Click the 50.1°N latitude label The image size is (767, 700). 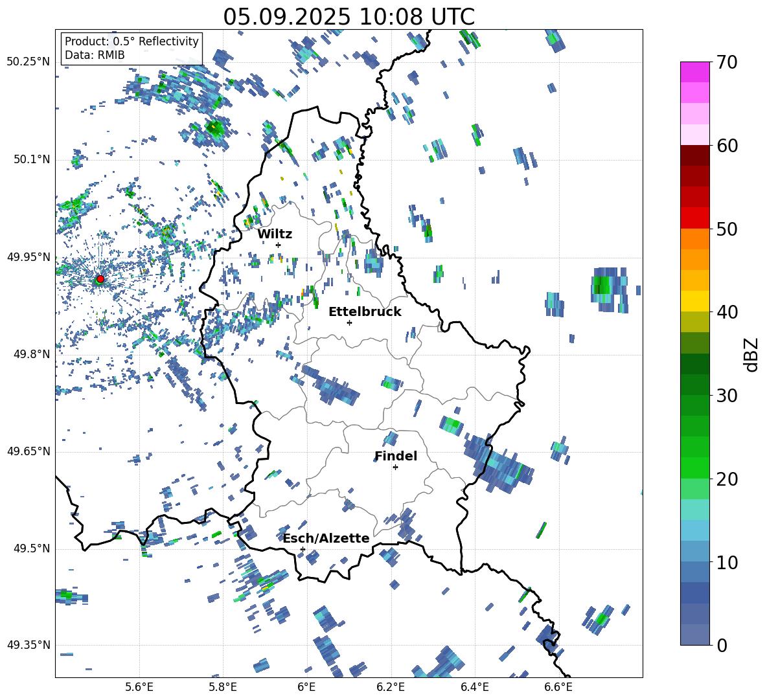31,160
